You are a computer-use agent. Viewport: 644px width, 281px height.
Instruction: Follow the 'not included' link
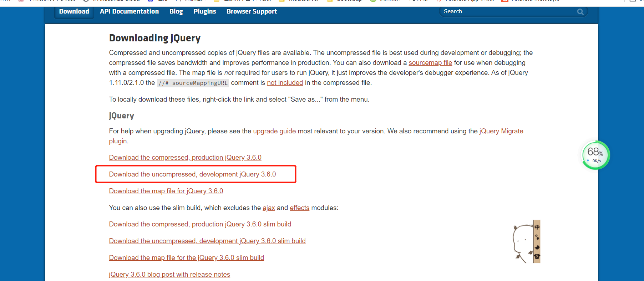285,83
